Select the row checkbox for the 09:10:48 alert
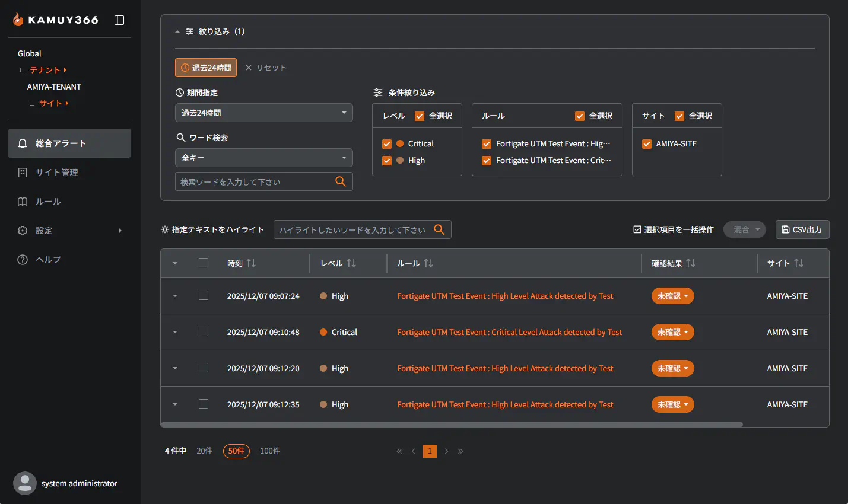Viewport: 848px width, 504px height. (204, 332)
